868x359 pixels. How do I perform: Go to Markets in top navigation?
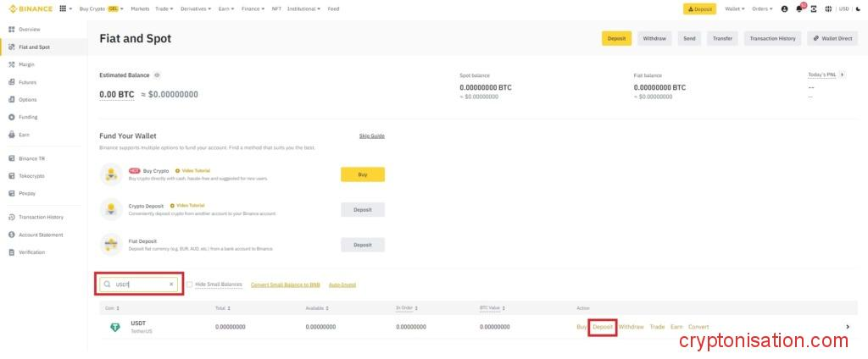[140, 8]
